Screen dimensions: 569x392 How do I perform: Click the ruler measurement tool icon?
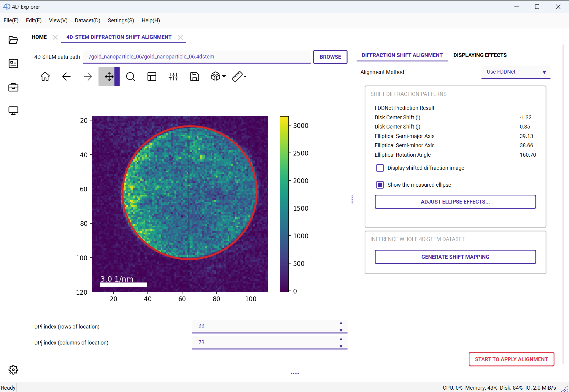coord(237,77)
